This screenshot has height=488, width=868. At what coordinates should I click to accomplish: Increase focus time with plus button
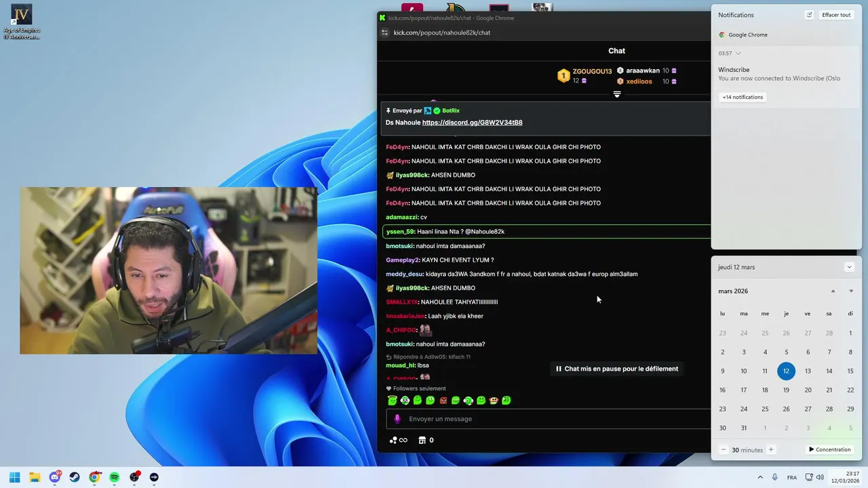tap(771, 449)
